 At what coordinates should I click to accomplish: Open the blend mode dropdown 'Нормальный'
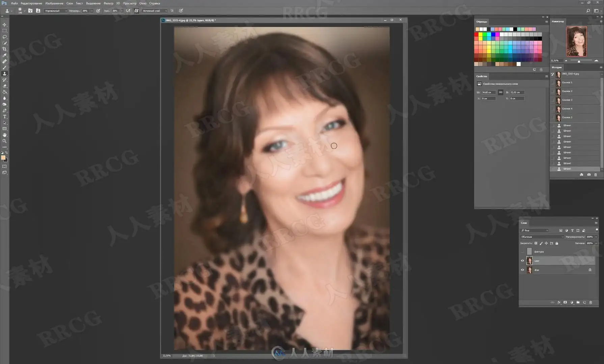[56, 11]
